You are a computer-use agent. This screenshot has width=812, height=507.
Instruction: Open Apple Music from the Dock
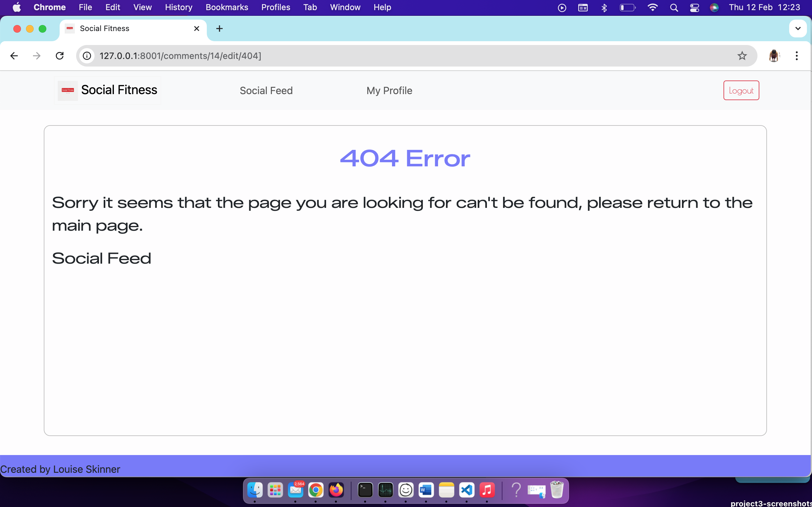[487, 490]
